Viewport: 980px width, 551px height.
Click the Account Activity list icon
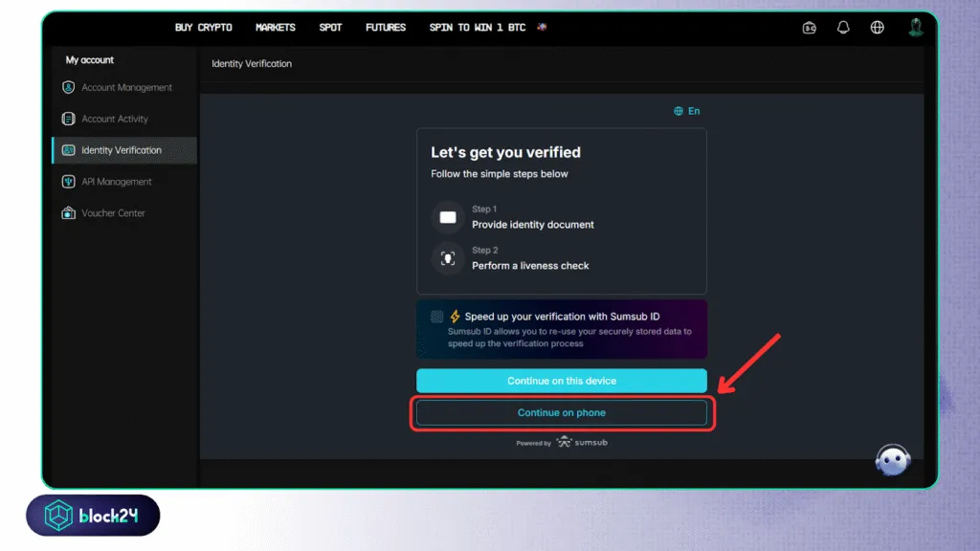point(68,120)
